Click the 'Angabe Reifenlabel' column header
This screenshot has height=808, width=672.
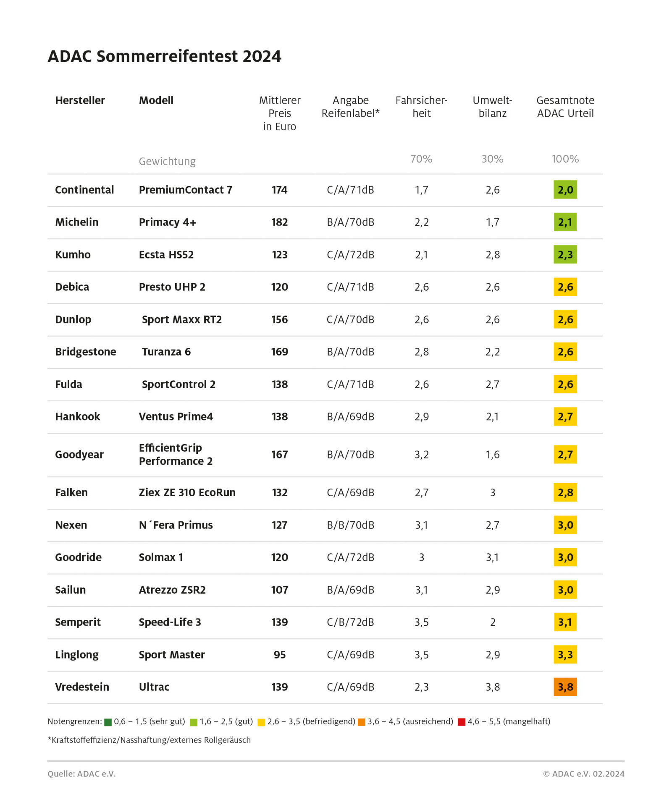[x=350, y=107]
